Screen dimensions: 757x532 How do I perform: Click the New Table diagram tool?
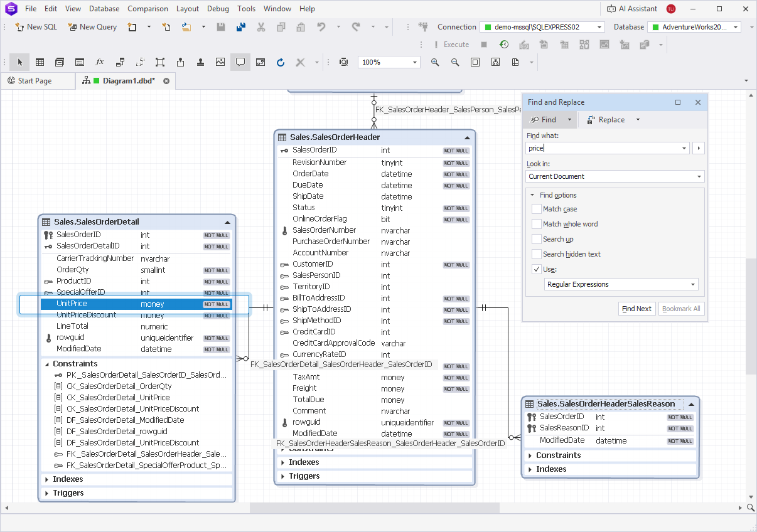coord(40,61)
